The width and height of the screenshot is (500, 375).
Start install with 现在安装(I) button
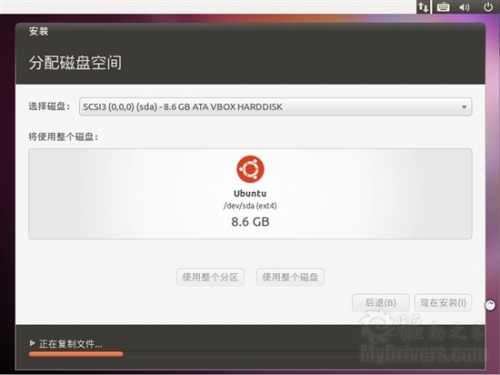click(x=443, y=303)
